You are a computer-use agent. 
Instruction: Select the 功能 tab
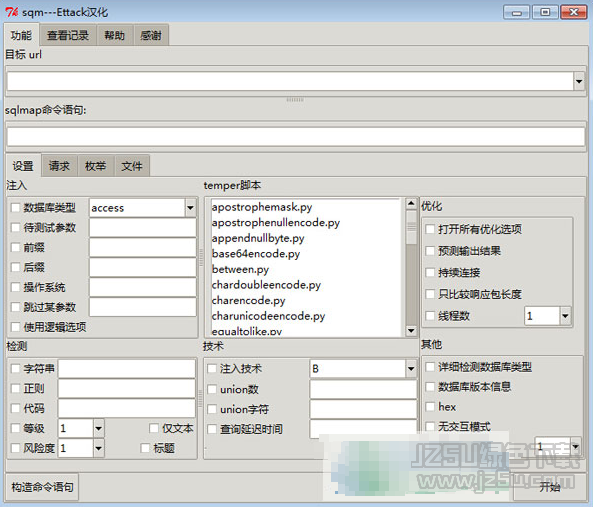(21, 36)
